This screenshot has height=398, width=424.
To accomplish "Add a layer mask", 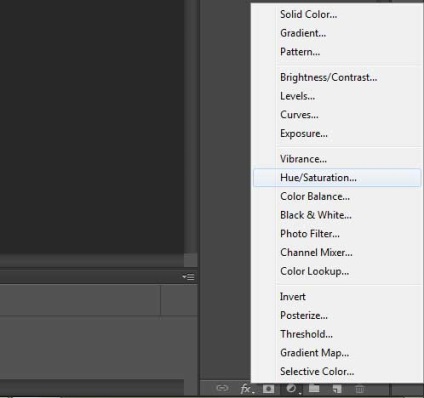I will click(x=268, y=389).
